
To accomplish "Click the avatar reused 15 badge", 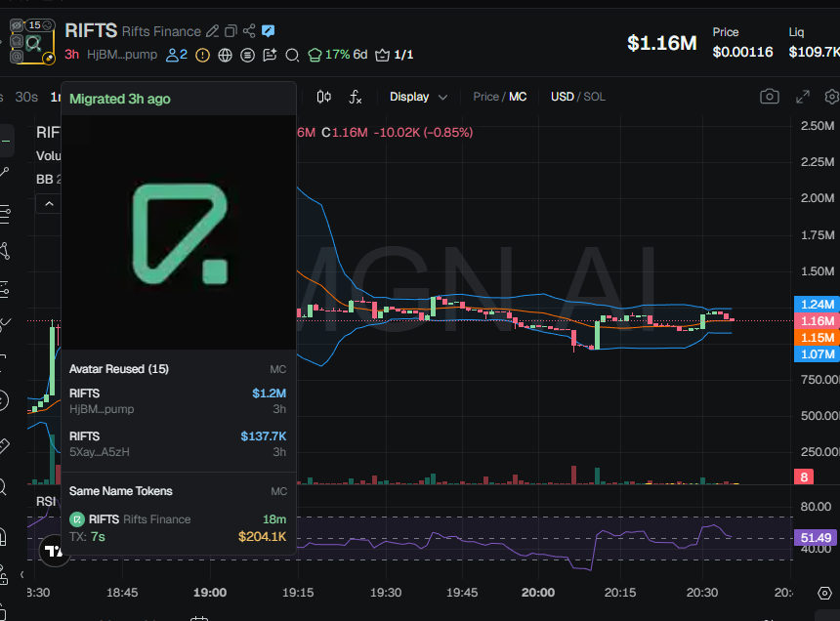I will 41,25.
